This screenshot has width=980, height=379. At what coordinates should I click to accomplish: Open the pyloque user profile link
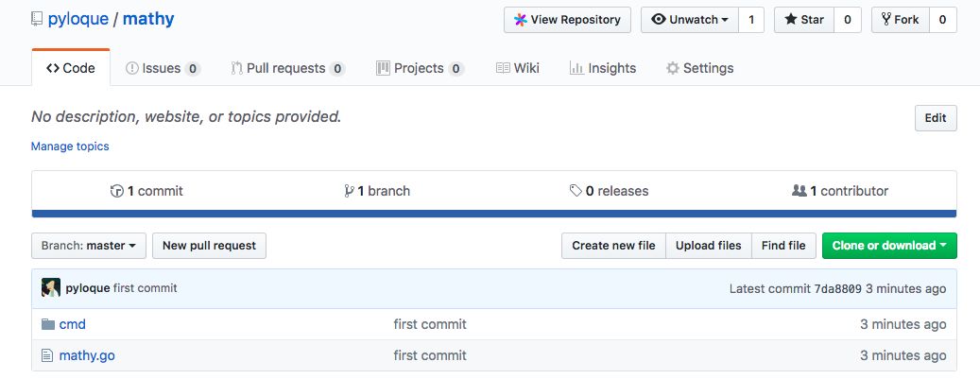[x=78, y=20]
